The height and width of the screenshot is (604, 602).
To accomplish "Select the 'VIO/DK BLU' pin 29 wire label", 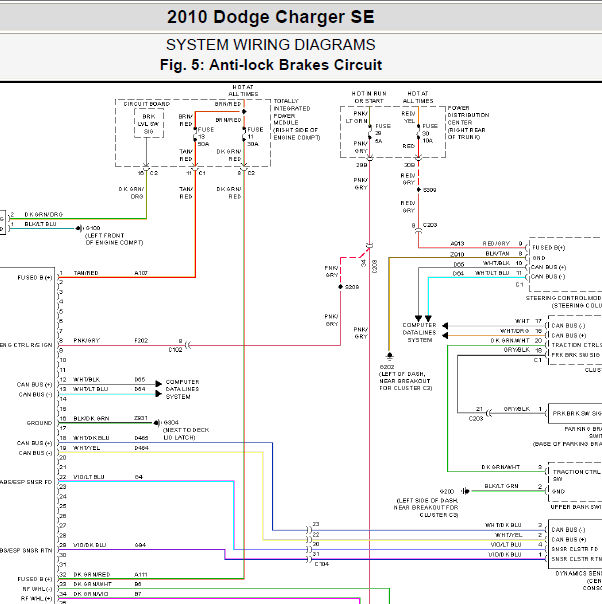I will [x=89, y=545].
